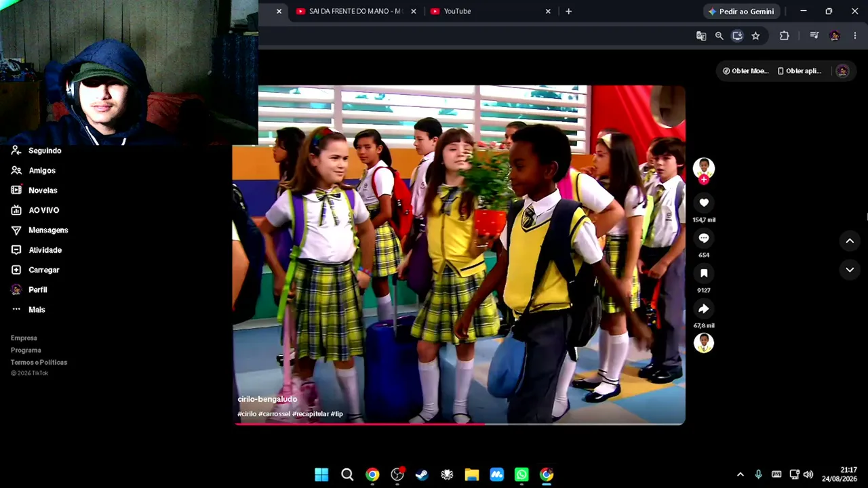Close the YouTube tab
The height and width of the screenshot is (488, 868).
tap(548, 12)
